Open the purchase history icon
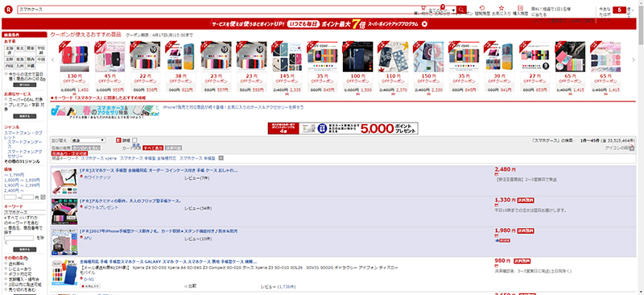The height and width of the screenshot is (295, 644). pos(520,8)
